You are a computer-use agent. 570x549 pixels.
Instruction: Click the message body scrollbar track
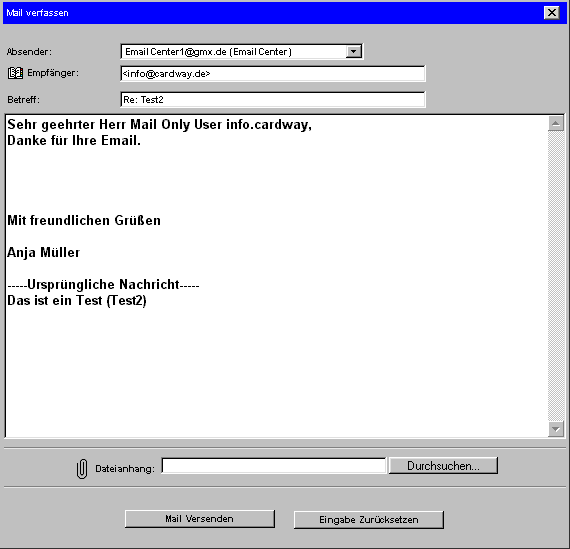point(555,276)
